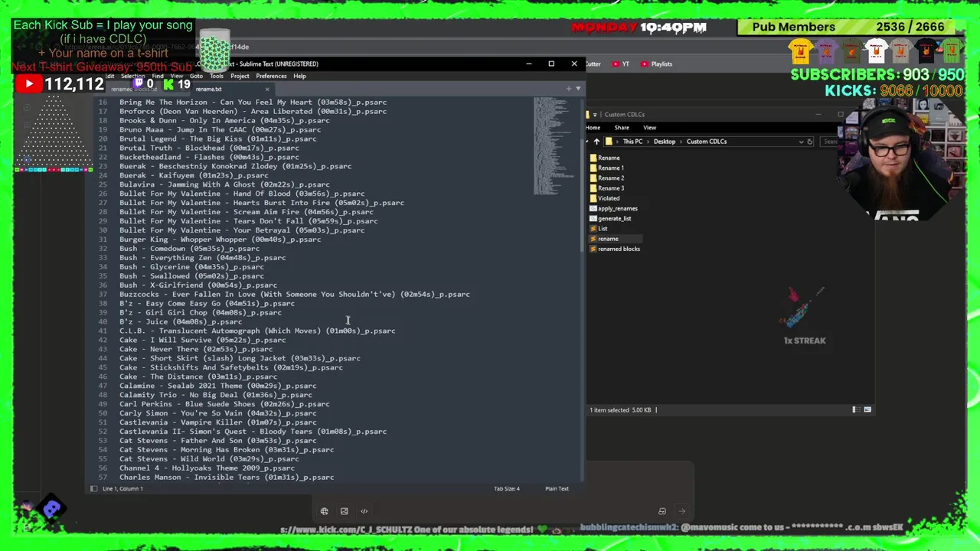The image size is (980, 551).
Task: Select the Rename 2 folder icon
Action: (x=593, y=178)
